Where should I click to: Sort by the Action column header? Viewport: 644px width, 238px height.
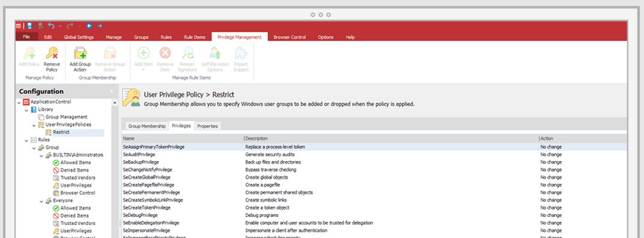coord(583,138)
